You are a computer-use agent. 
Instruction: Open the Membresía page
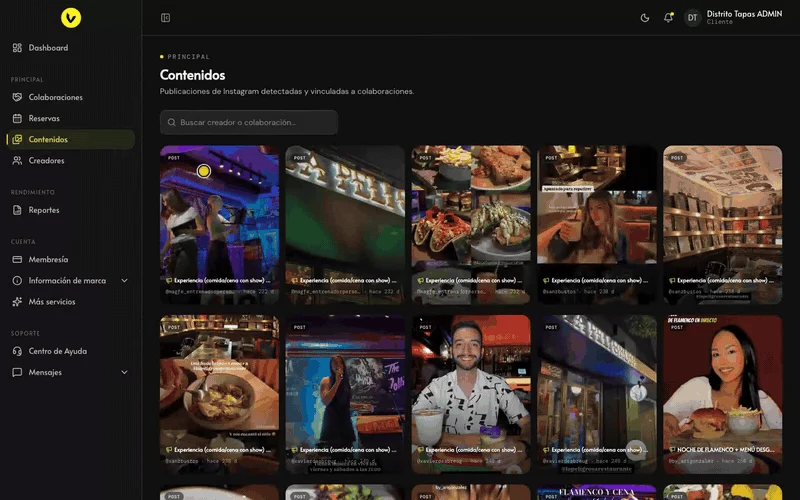pos(70,259)
